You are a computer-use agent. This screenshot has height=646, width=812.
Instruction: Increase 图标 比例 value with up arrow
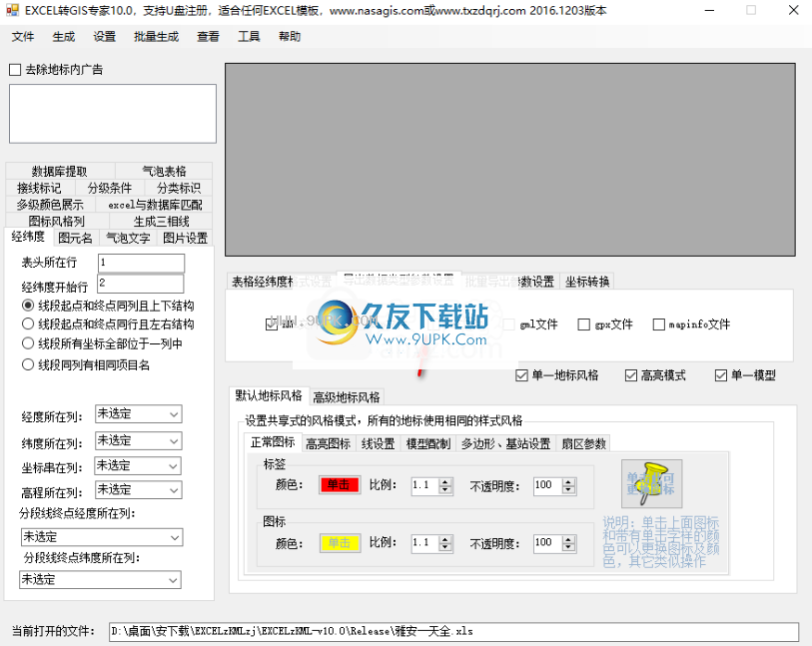click(445, 539)
